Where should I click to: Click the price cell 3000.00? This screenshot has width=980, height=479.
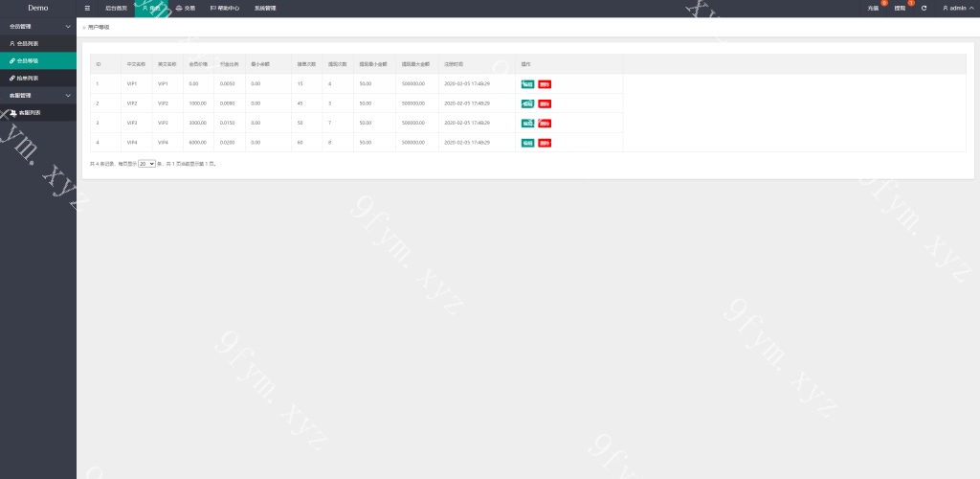click(x=197, y=123)
